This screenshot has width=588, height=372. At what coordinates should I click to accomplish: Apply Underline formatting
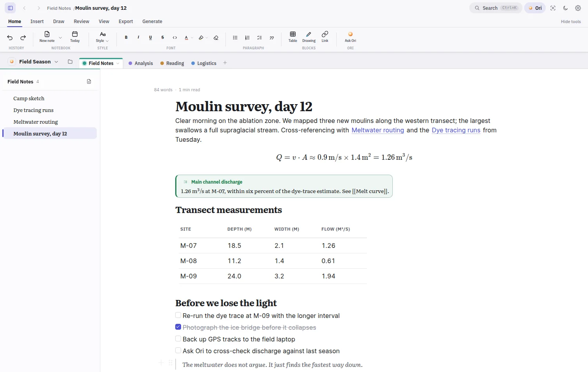click(151, 38)
